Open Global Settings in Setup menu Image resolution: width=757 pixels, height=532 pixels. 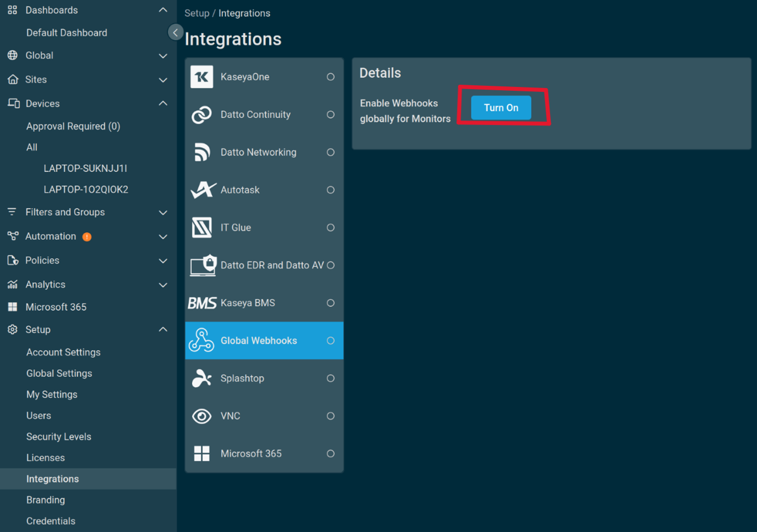(59, 373)
